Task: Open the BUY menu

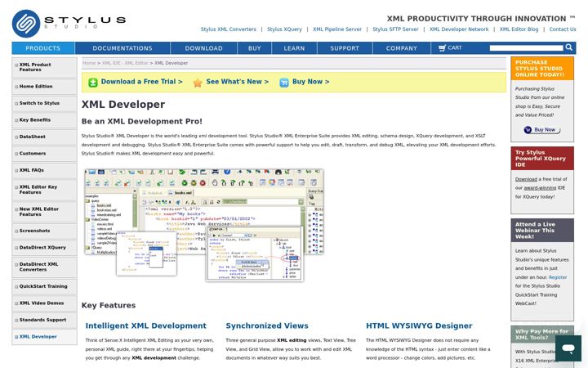Action: pos(254,48)
